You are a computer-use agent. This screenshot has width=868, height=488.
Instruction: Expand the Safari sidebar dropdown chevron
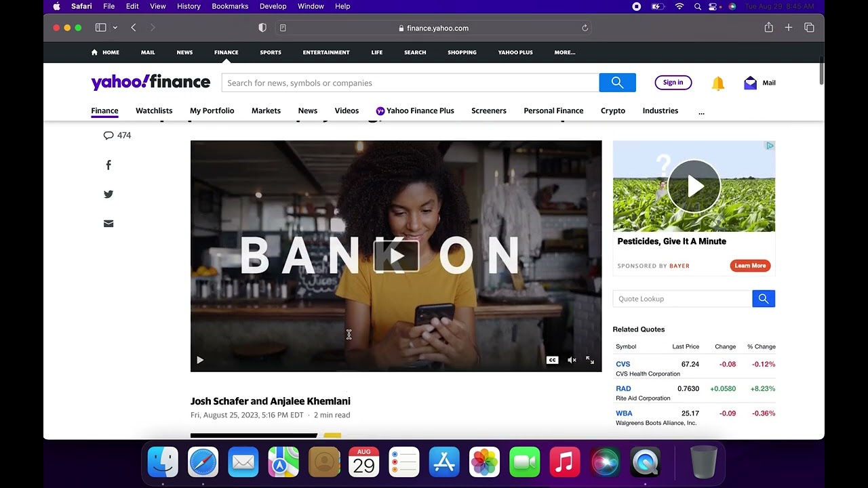tap(115, 28)
